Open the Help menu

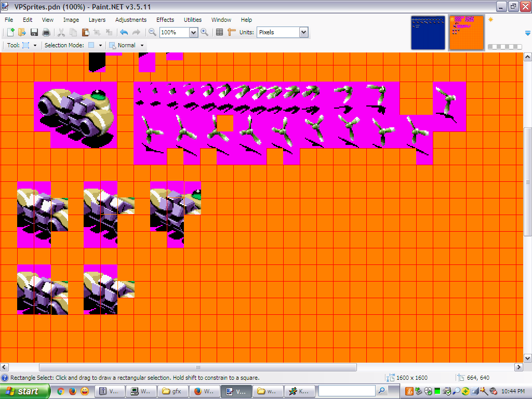pos(246,20)
